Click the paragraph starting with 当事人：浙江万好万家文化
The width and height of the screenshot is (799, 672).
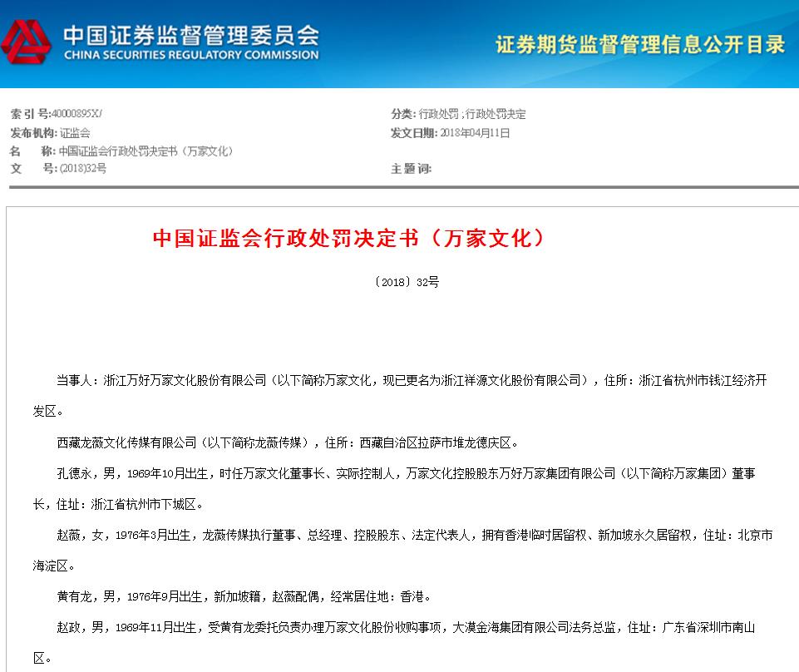pyautogui.click(x=412, y=380)
